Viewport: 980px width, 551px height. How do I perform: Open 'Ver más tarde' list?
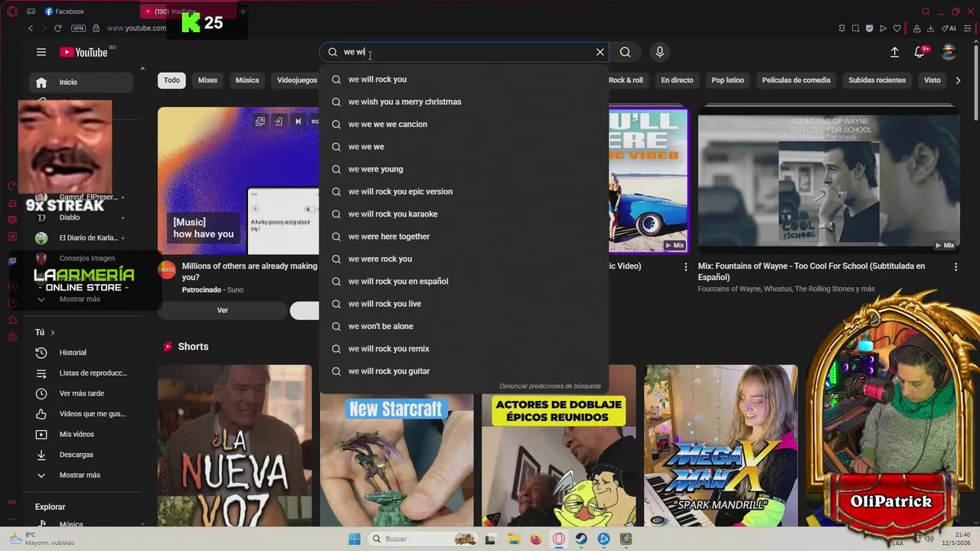coord(81,393)
